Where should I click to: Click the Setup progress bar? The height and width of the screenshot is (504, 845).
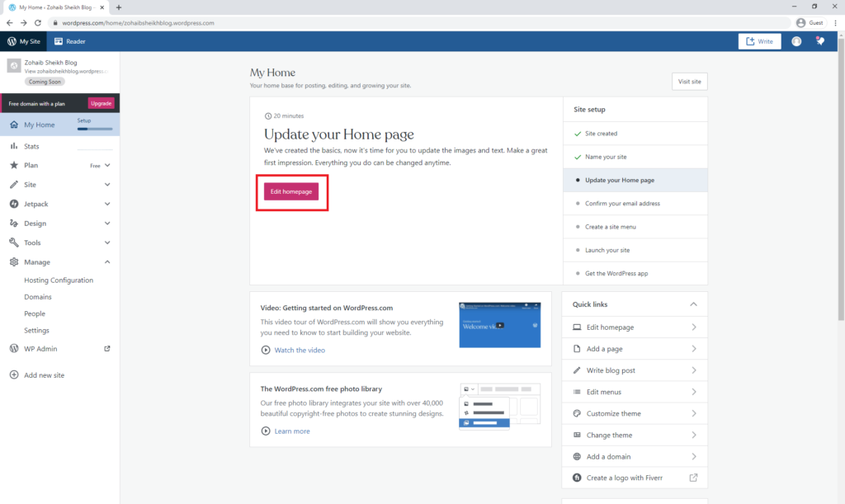pos(95,129)
